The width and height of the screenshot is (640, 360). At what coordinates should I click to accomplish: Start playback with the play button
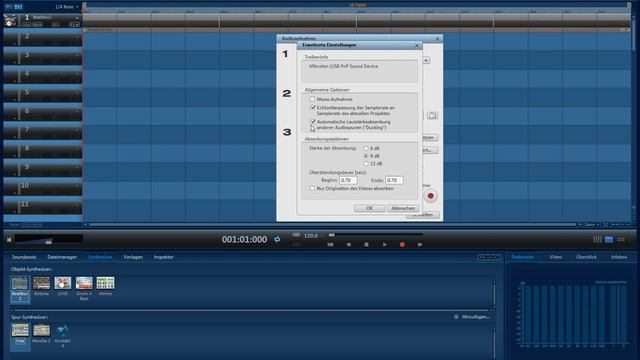click(x=384, y=244)
